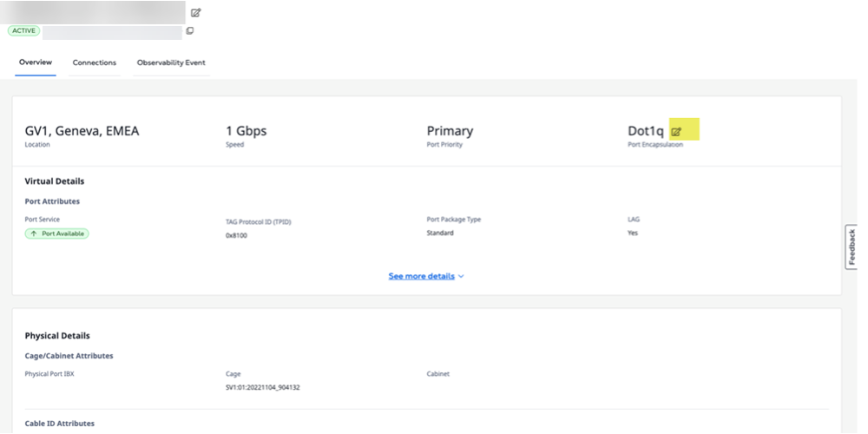Select the GV1, Geneva, EMEA location text
This screenshot has height=434, width=868.
coord(82,131)
